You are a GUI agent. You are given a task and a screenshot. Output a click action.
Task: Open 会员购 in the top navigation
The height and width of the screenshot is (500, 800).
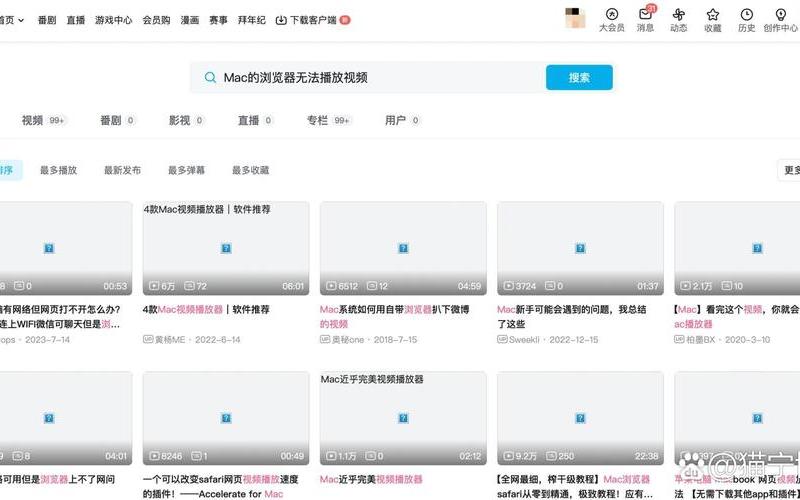(x=156, y=20)
